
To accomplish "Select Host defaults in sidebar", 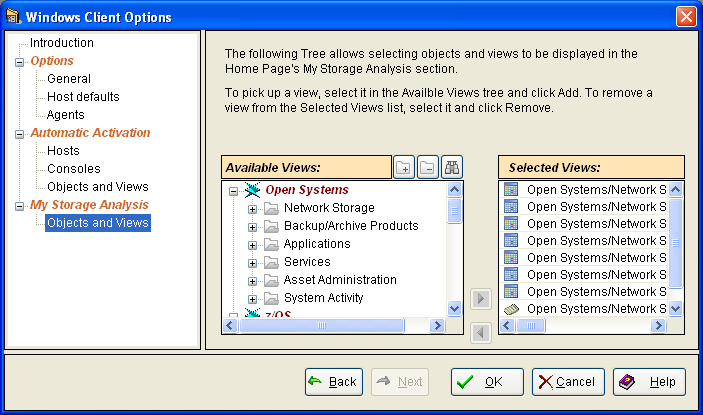I will pos(83,97).
